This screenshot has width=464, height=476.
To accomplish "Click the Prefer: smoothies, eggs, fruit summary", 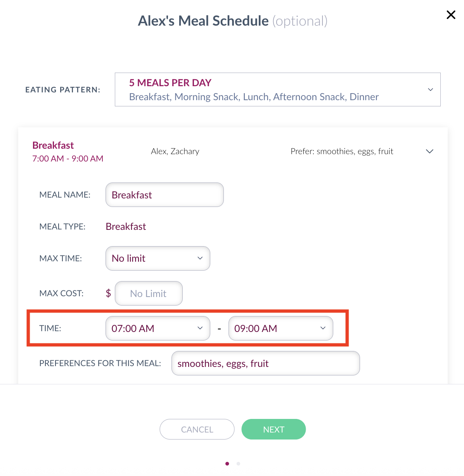I will [x=342, y=151].
